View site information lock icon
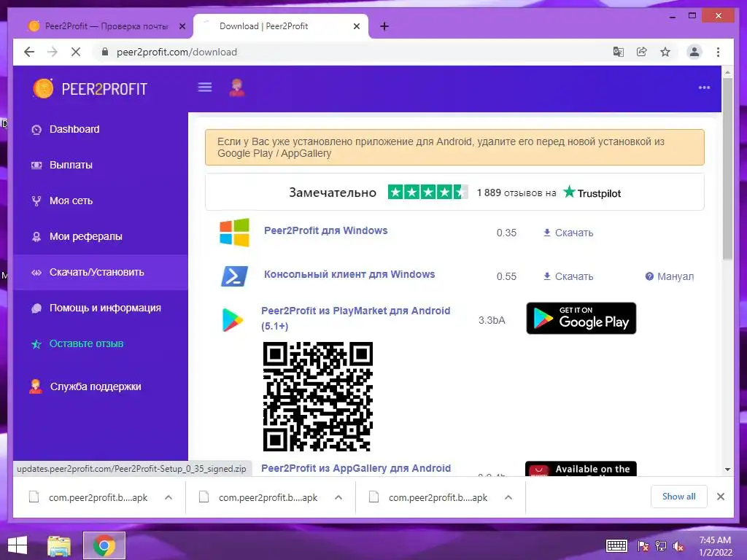This screenshot has height=560, width=747. [x=105, y=52]
